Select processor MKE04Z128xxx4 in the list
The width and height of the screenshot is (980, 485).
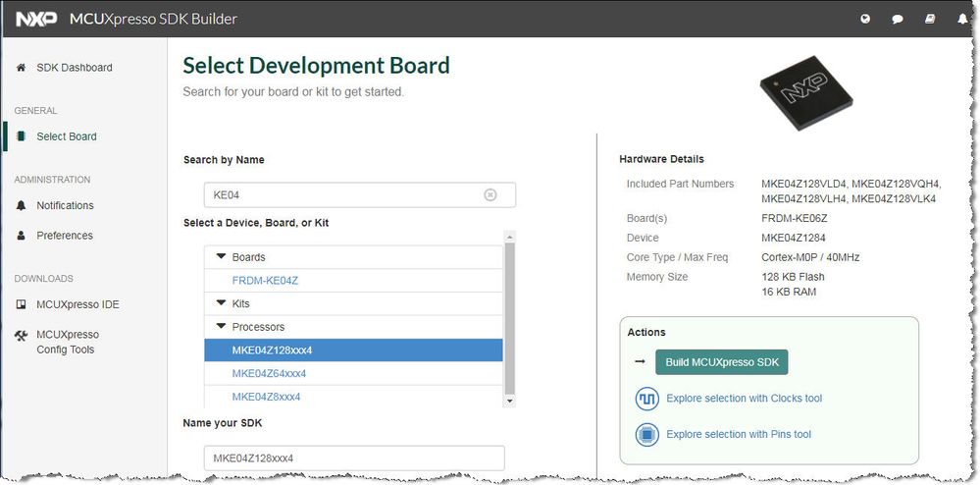(x=353, y=350)
